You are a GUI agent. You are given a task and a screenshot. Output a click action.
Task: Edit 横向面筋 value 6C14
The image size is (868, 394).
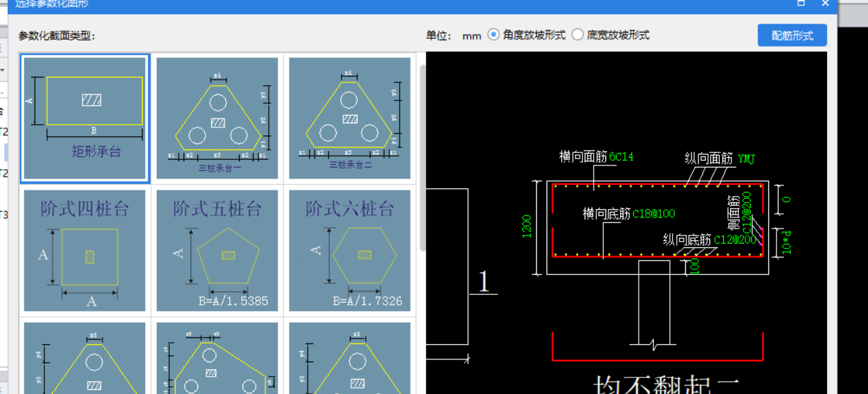coord(621,157)
